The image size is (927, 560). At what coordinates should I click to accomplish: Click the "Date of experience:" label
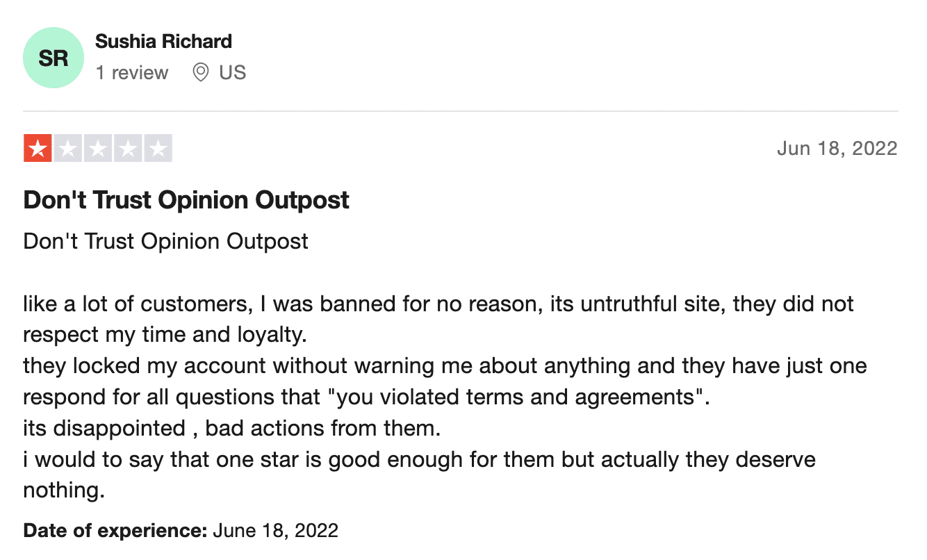tap(115, 531)
